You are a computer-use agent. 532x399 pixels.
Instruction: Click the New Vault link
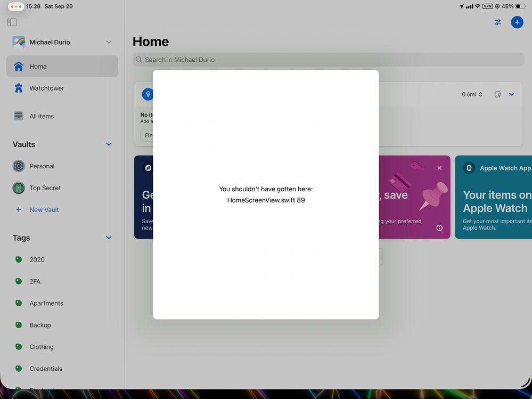[44, 210]
